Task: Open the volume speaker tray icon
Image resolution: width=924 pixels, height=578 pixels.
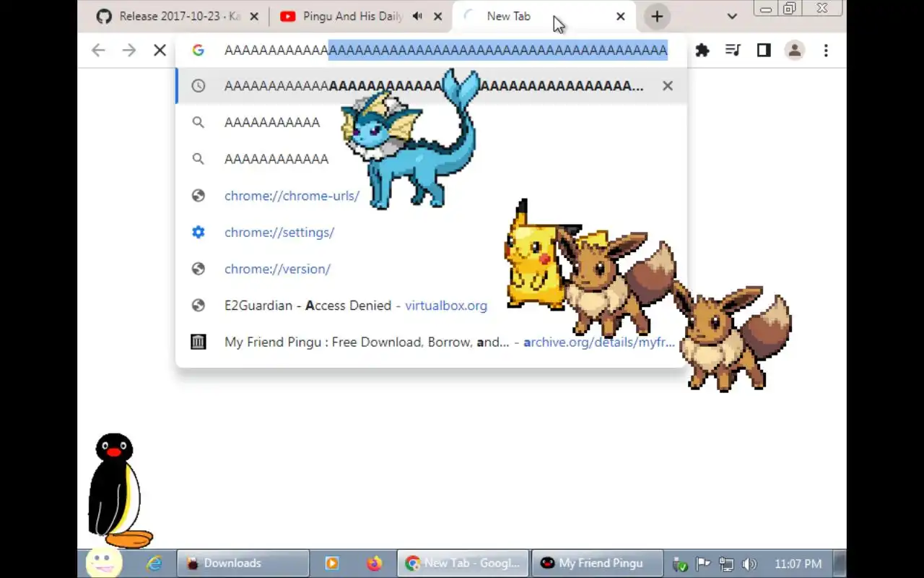Action: (x=749, y=564)
